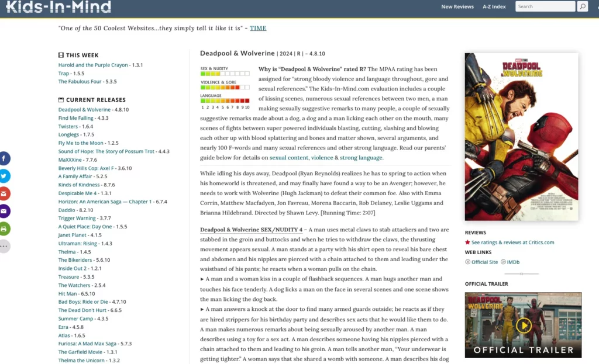
Task: Click the green print icon
Action: tap(4, 228)
